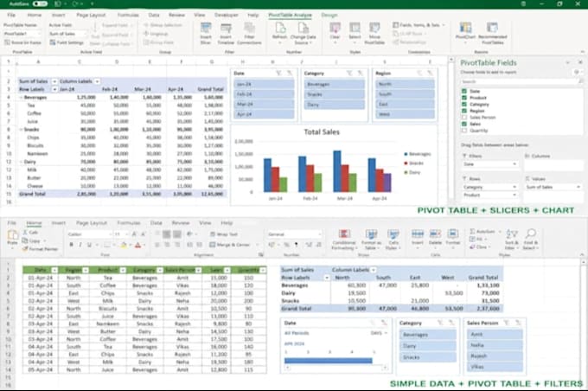
Task: Open the Formulas tab in the top ribbon
Action: [x=128, y=15]
